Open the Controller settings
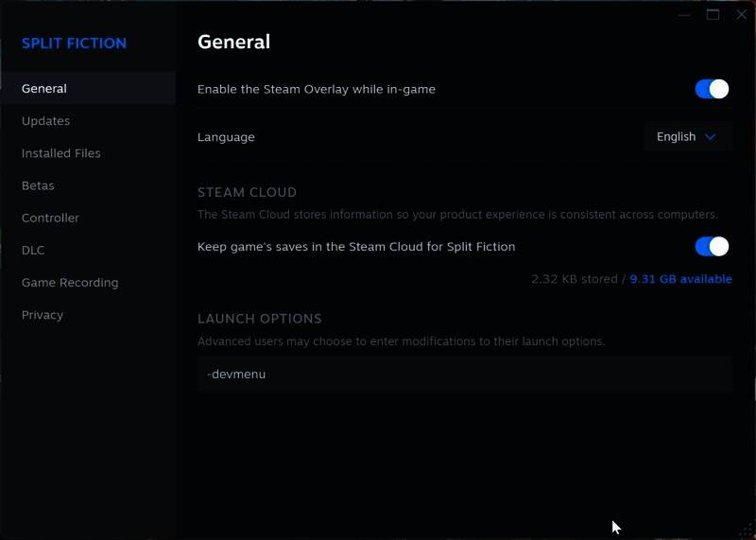Image resolution: width=756 pixels, height=540 pixels. pyautogui.click(x=51, y=218)
